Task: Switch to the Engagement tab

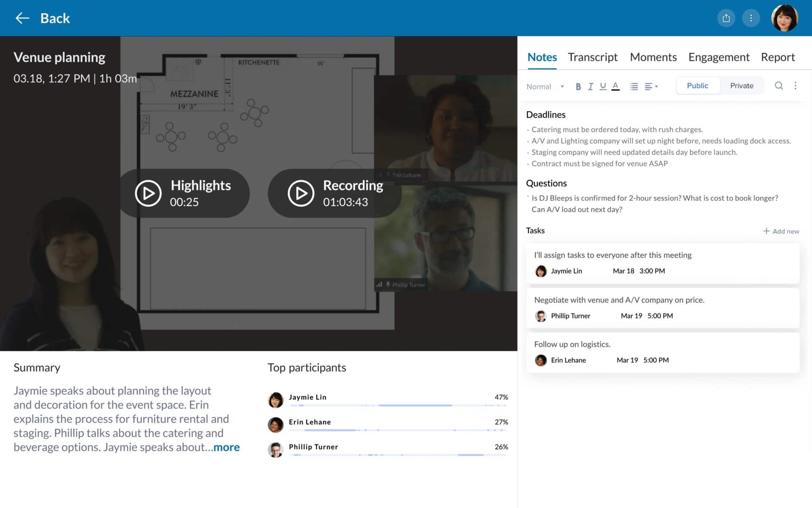Action: 718,57
